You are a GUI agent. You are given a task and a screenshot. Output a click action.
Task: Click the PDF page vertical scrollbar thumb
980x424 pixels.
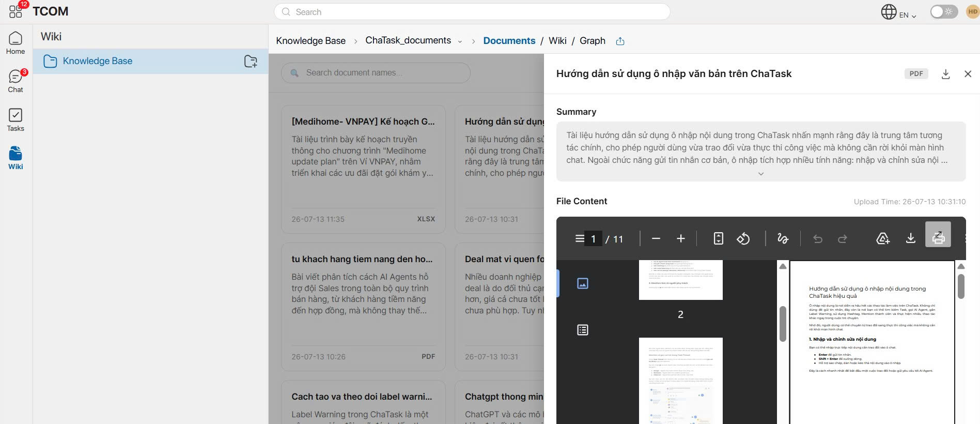coord(961,286)
